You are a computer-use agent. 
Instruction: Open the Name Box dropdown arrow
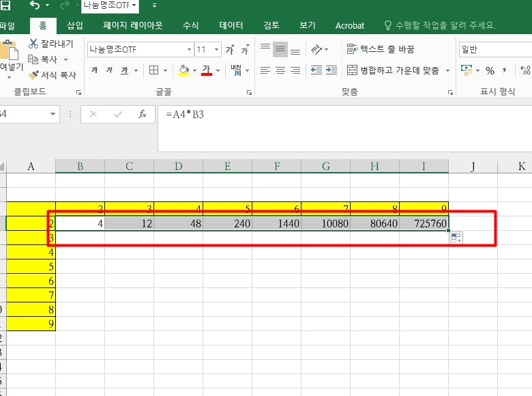pos(53,114)
